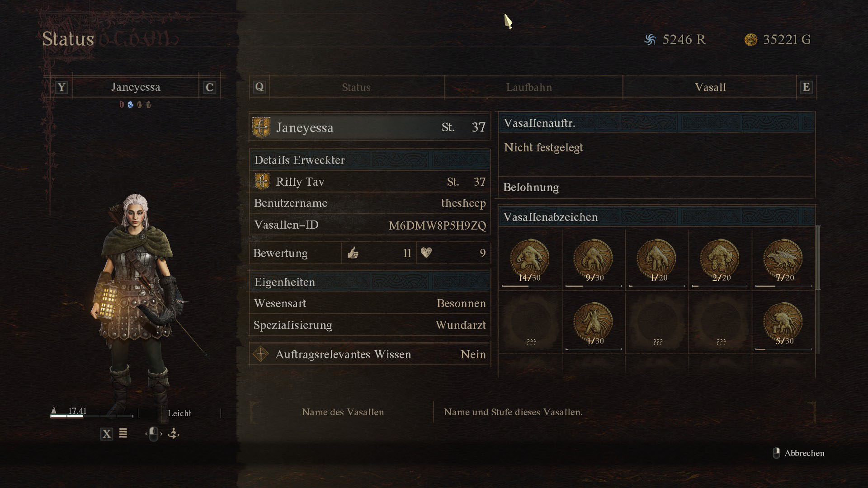
Task: Switch to the next character with C
Action: point(209,87)
